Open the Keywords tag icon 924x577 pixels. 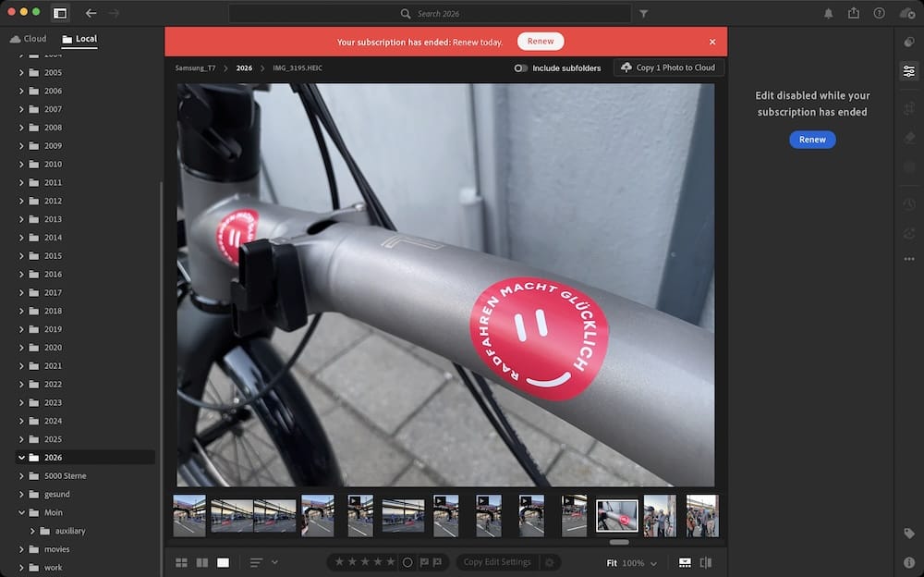(909, 534)
